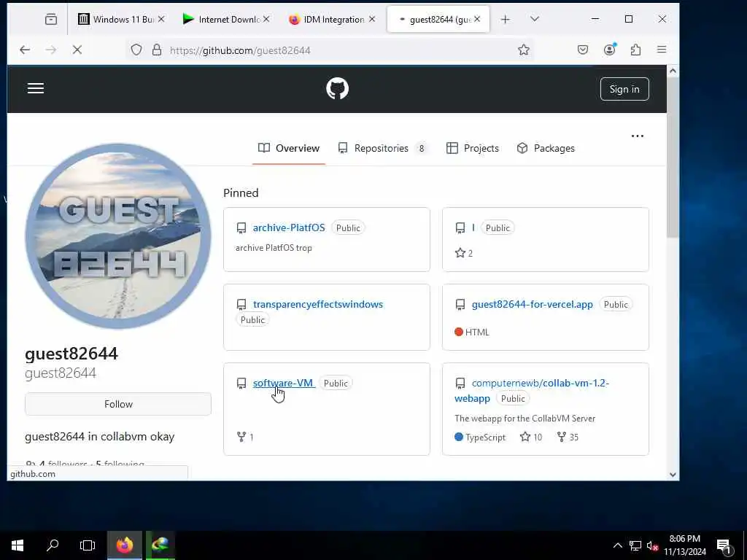Viewport: 747px width, 560px height.
Task: Click the Sign in button
Action: coord(624,89)
